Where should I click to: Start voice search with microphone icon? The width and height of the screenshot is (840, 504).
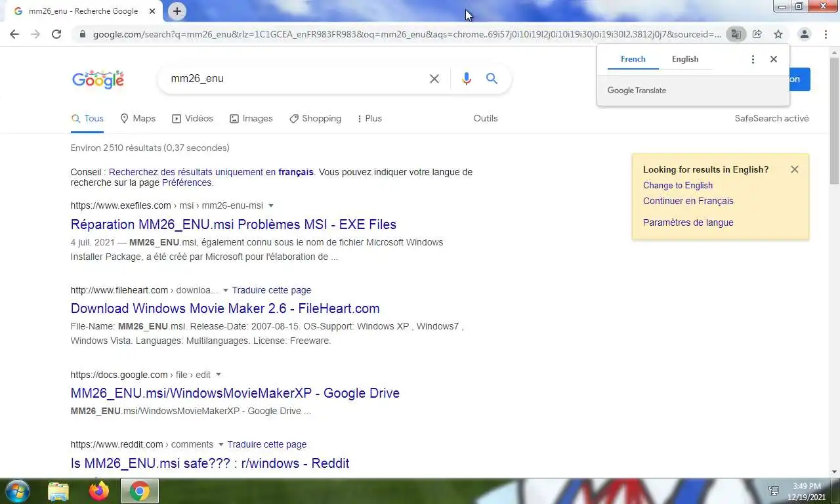click(x=467, y=79)
